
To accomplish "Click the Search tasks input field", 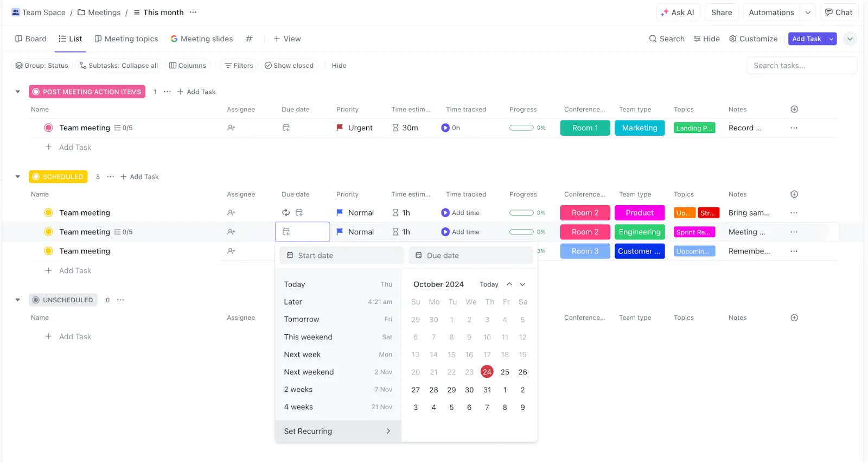I will point(802,66).
